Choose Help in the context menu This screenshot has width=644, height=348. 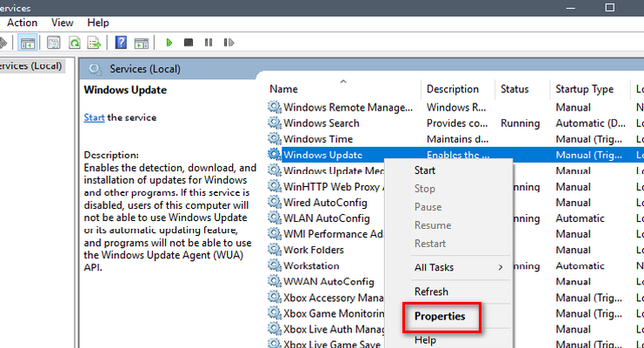pos(425,340)
